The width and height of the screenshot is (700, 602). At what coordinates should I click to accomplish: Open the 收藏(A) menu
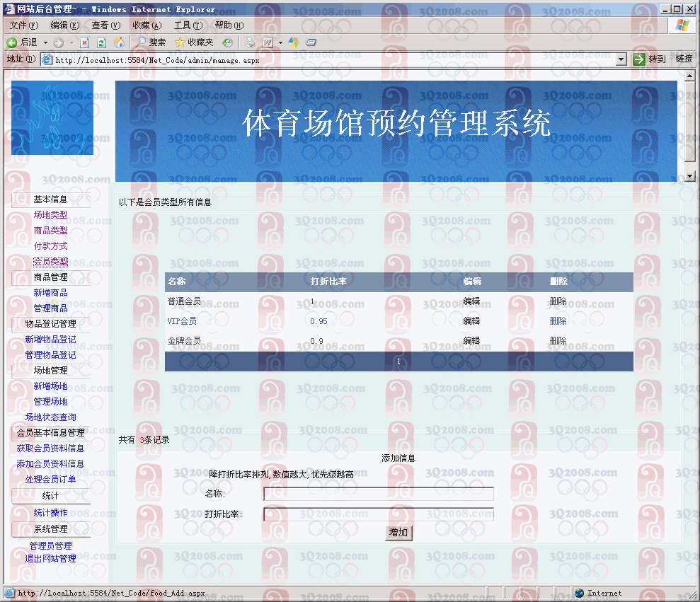[x=147, y=25]
